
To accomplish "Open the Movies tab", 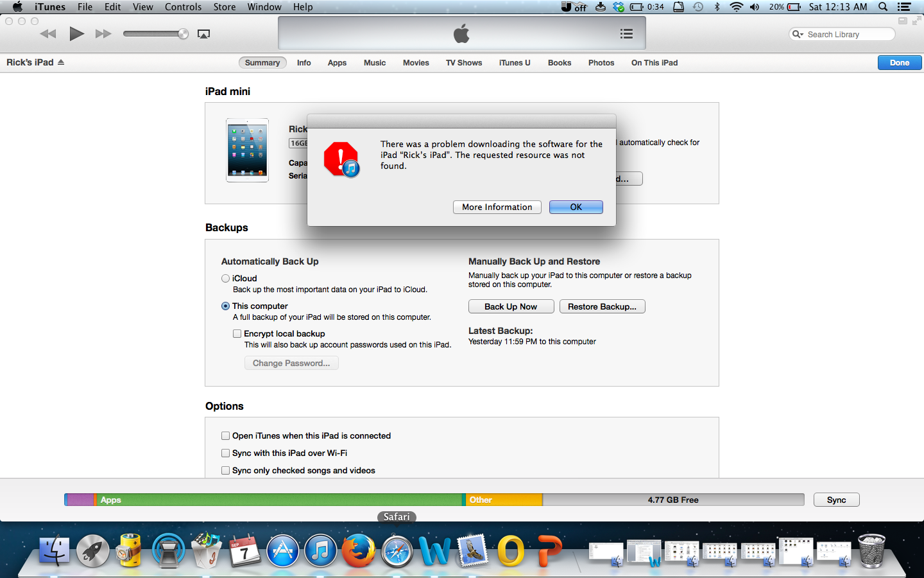I will tap(416, 62).
